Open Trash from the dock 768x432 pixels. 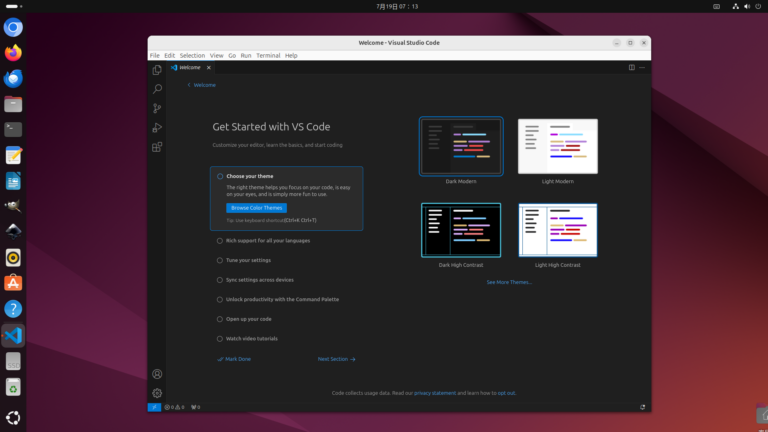pyautogui.click(x=13, y=387)
